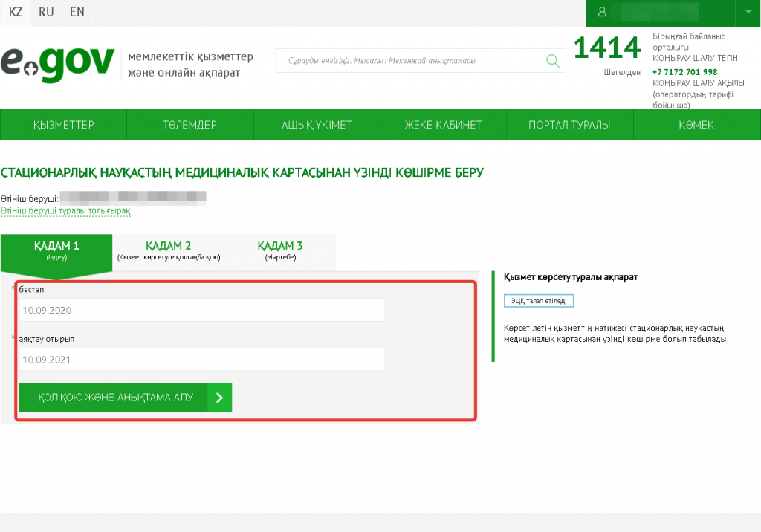Click the start date field 10.09.2020

201,310
